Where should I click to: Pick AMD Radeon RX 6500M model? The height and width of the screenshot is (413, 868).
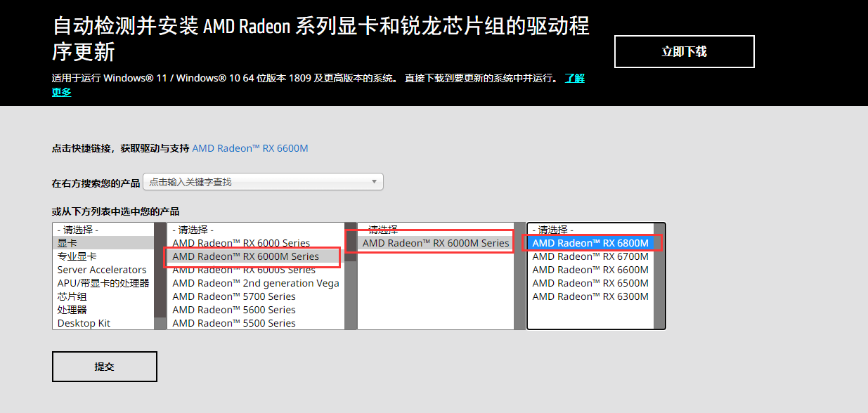point(590,283)
